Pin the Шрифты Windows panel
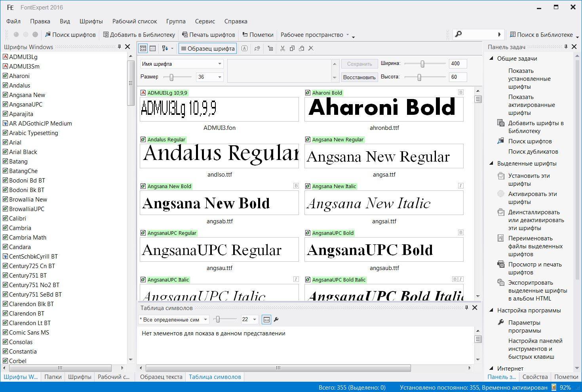582x392 pixels. (x=119, y=47)
